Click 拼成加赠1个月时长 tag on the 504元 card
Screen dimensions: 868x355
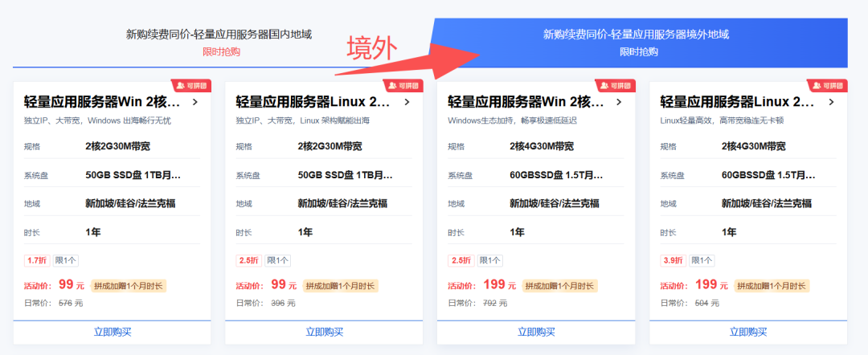(772, 286)
